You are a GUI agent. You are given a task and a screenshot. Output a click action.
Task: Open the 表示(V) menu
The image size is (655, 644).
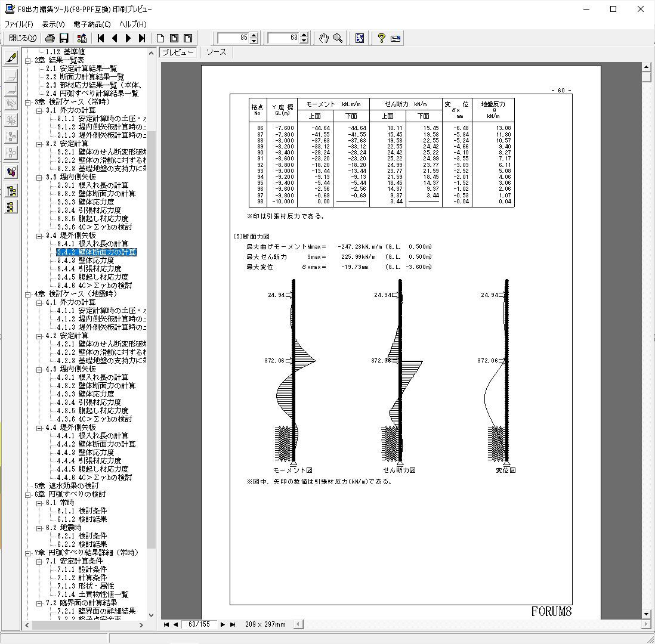(53, 24)
